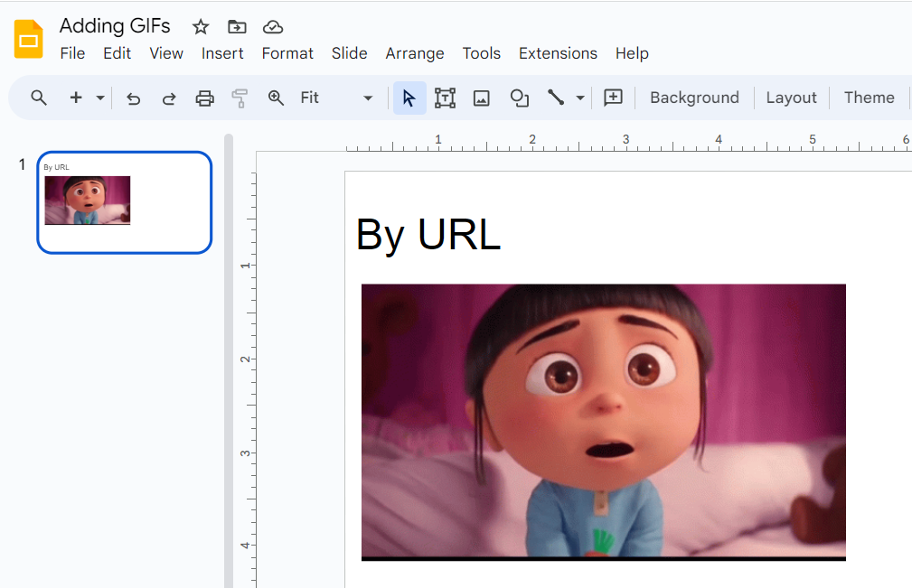Click the Adding GIFs document title
912x588 pixels.
115,26
